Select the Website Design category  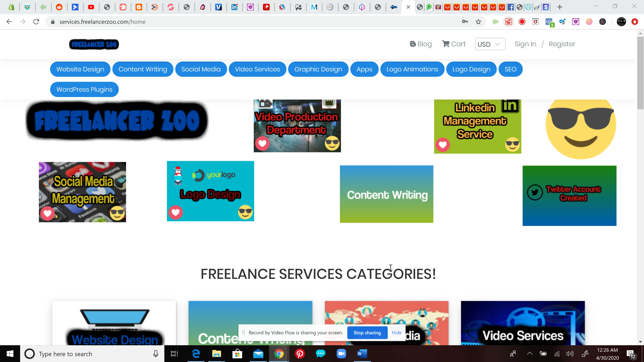[80, 69]
